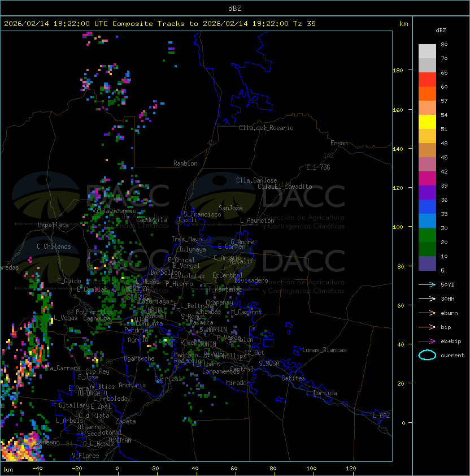The image size is (470, 476).
Task: Pick the purple swatch between 39 and 36
Action: (x=427, y=192)
